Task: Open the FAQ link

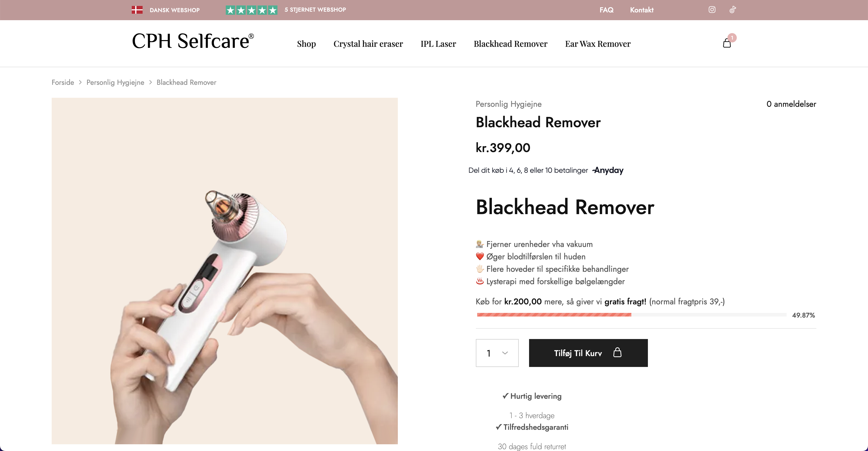Action: click(607, 10)
